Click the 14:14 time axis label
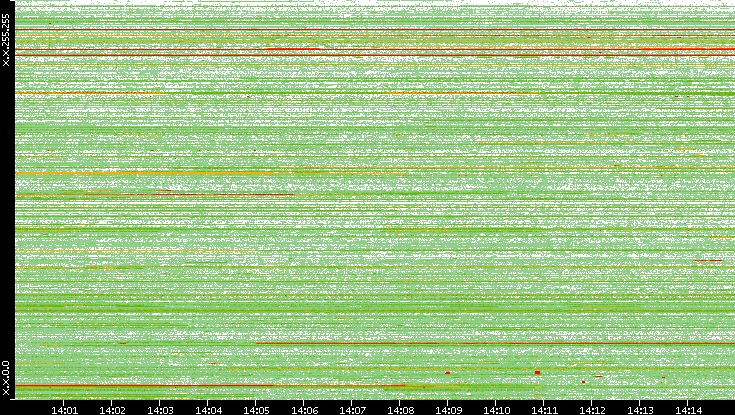This screenshot has height=415, width=735. point(688,410)
